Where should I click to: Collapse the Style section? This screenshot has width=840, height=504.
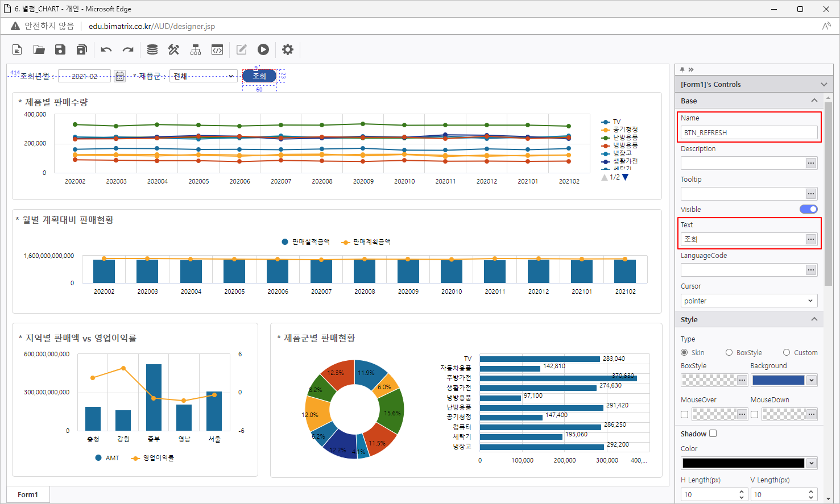(814, 319)
